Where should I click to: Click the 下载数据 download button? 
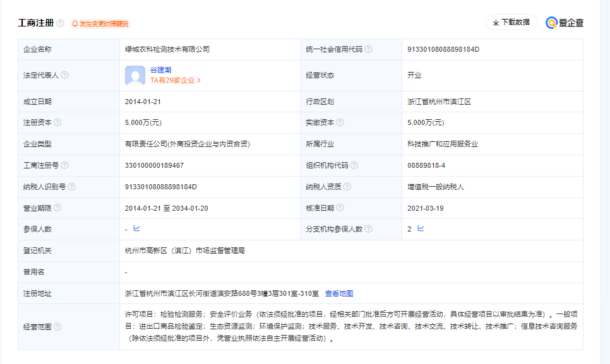point(511,23)
